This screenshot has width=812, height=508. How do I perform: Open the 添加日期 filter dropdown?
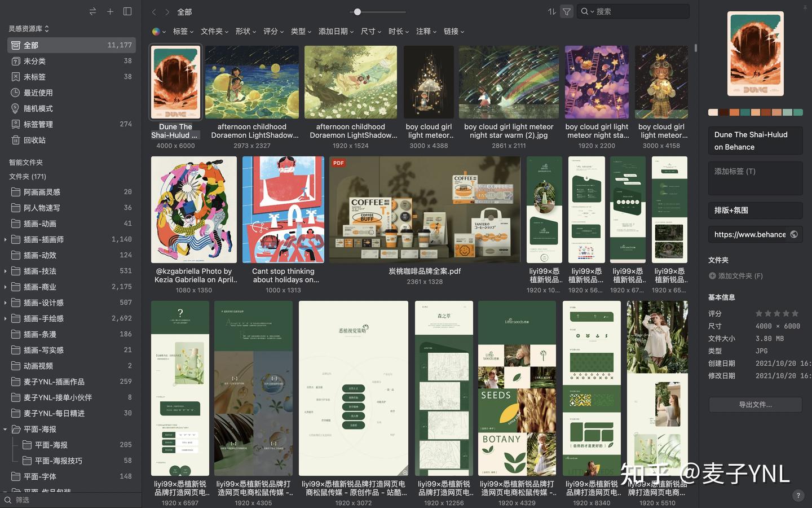336,32
